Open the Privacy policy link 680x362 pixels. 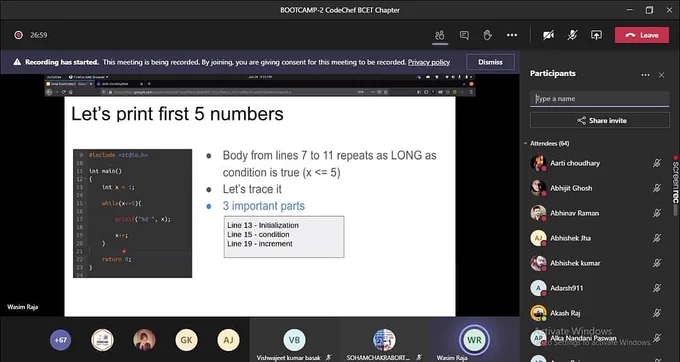[x=428, y=62]
